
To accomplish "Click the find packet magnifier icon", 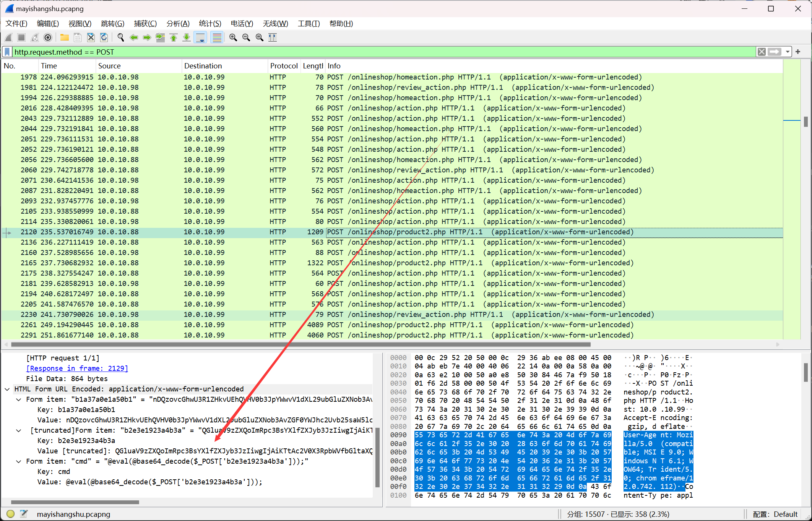I will point(121,37).
